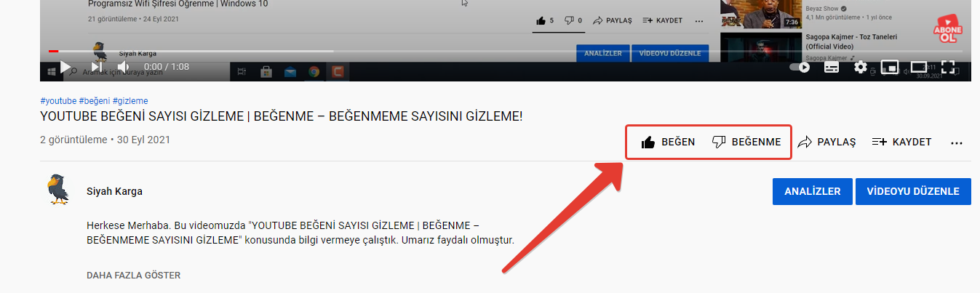
Task: Share the video via PAYLAŞ
Action: (826, 142)
